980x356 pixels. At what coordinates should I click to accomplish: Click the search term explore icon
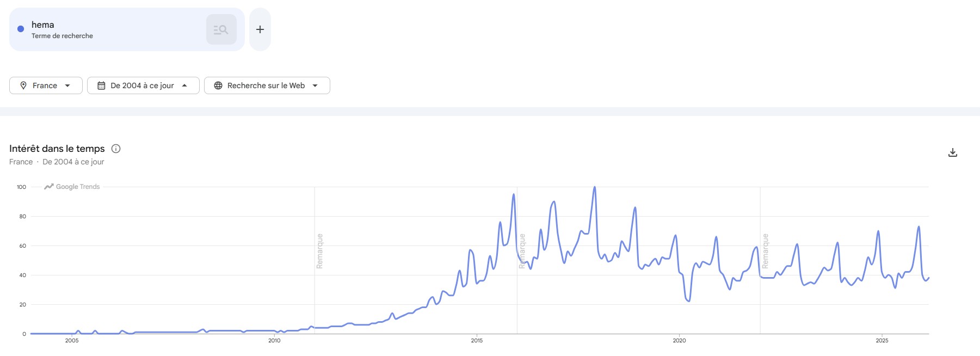coord(221,29)
